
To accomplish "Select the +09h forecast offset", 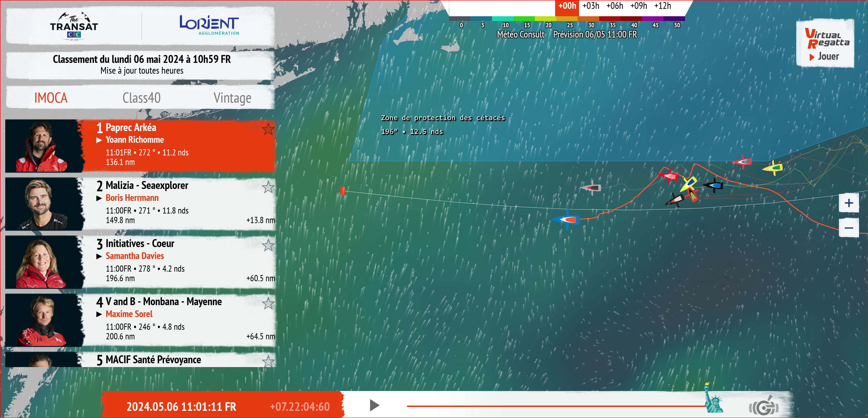I will [639, 6].
